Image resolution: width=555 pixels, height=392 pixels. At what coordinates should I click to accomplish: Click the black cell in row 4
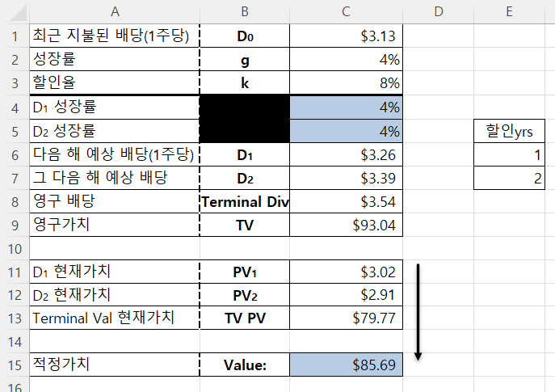pyautogui.click(x=244, y=107)
